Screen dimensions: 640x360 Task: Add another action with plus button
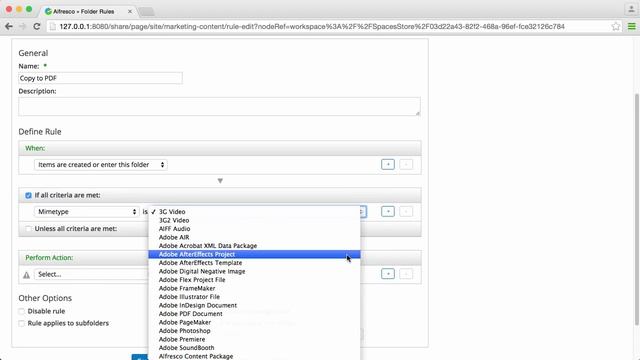tap(388, 274)
